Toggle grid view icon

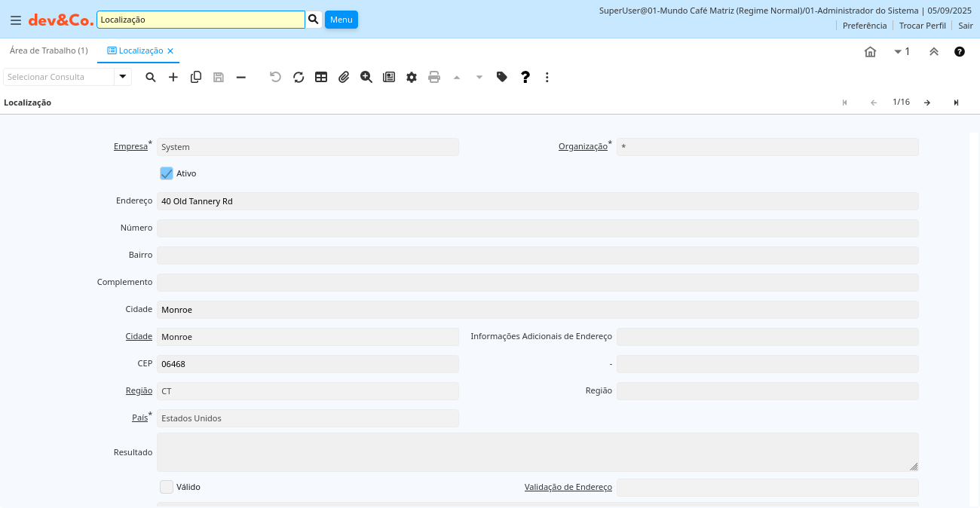point(321,77)
